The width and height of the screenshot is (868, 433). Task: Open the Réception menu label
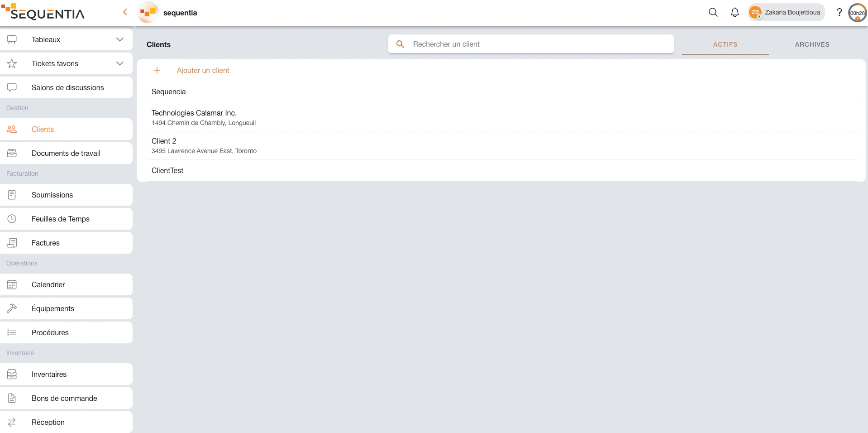click(48, 422)
